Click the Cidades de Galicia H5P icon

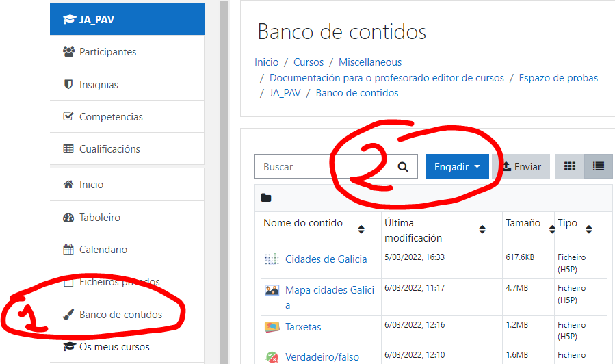(272, 259)
